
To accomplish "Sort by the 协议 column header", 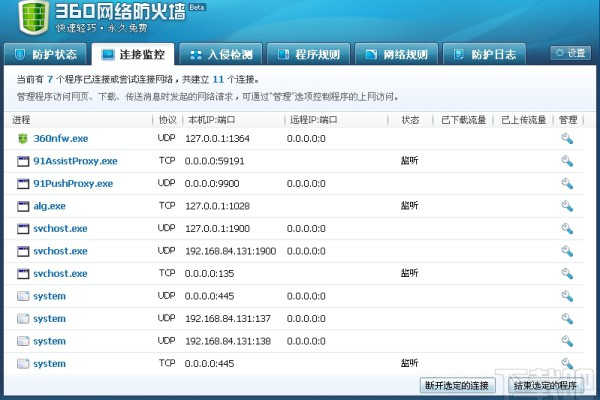I will tap(168, 120).
